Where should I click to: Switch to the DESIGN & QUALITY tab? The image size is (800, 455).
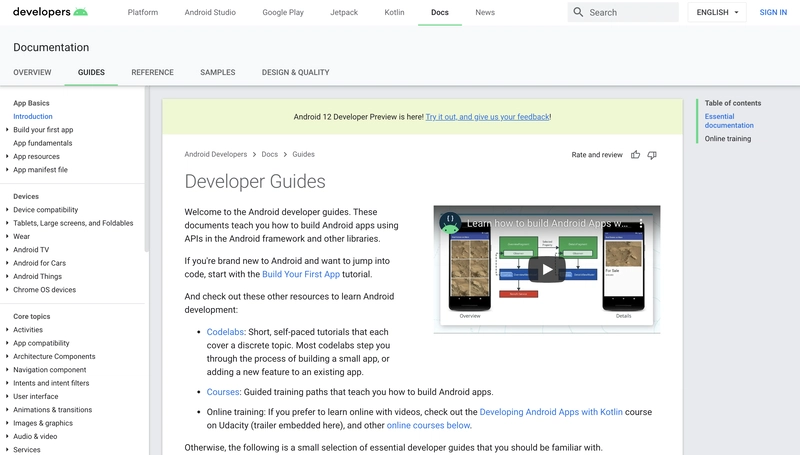click(295, 72)
